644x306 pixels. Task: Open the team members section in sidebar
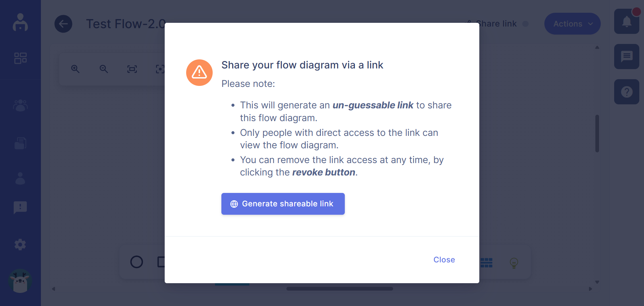[20, 106]
